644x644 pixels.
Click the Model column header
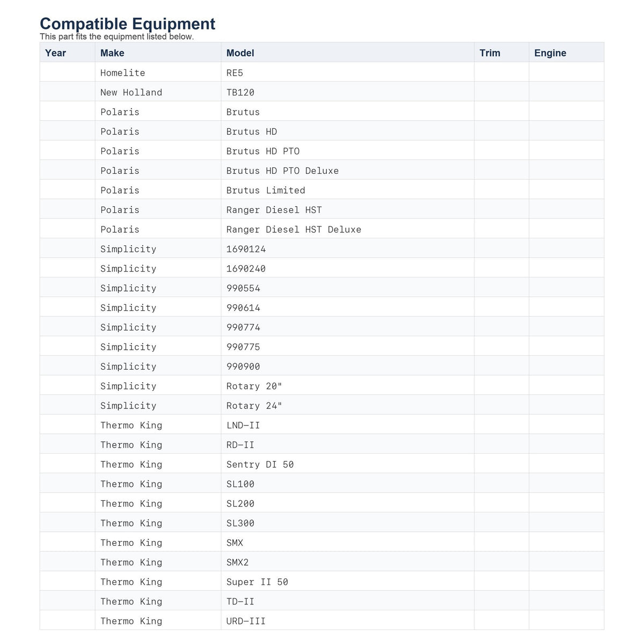click(x=347, y=53)
